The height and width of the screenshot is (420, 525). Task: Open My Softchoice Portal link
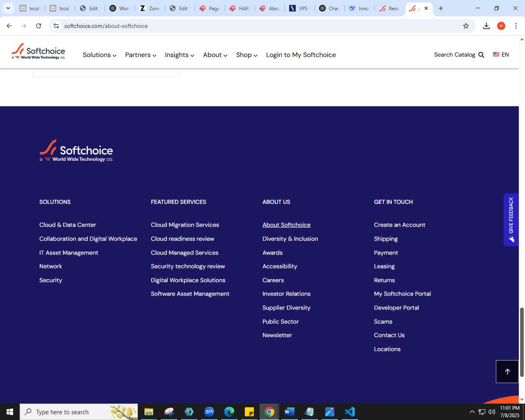[402, 294]
